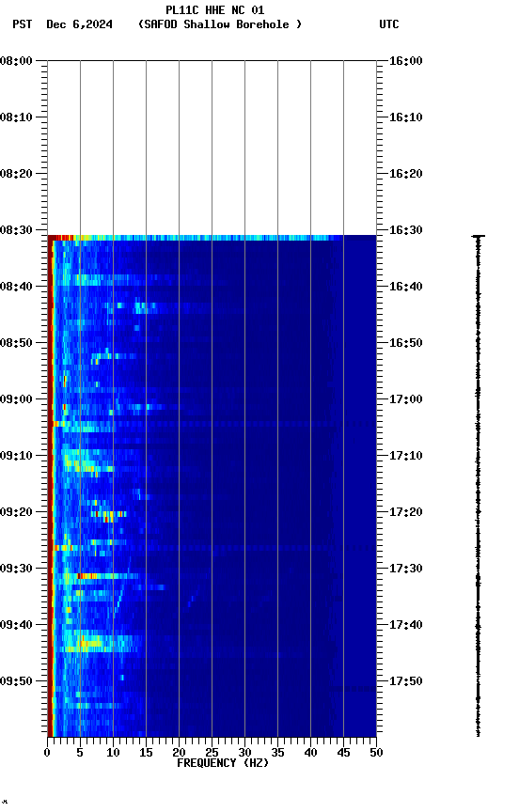Click the frequency axis value '50'
The image size is (519, 812).
coord(377,753)
